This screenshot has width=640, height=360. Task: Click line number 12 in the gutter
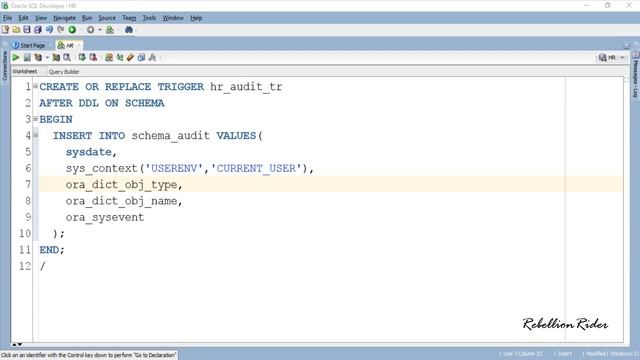coord(24,266)
